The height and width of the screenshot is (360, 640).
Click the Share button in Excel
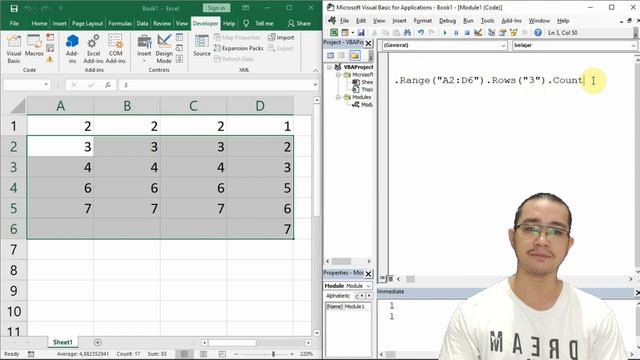(x=299, y=23)
